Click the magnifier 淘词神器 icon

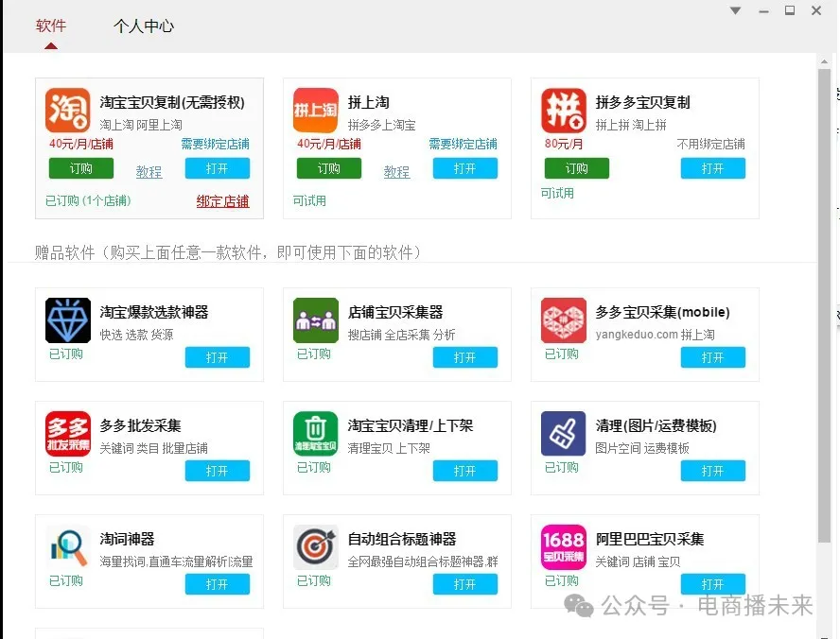67,547
